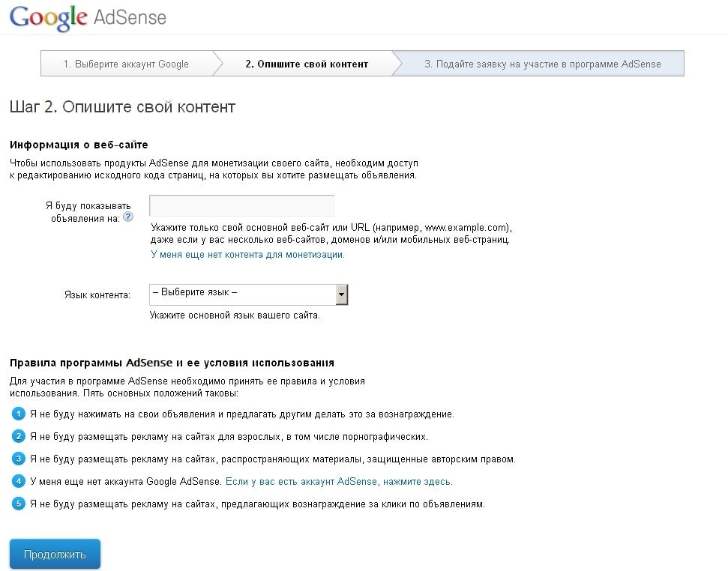Click the heading 'Шаг 2. Опишите свой контент'
The width and height of the screenshot is (728, 571).
[122, 107]
